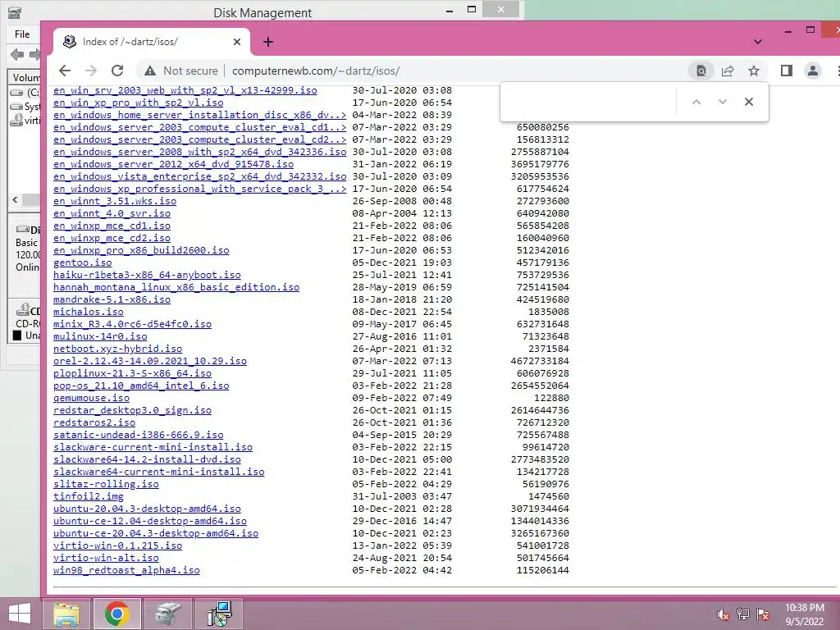Click the address bar URL computernewb.com/~dartz/isos/
Image resolution: width=840 pixels, height=630 pixels.
tap(316, 71)
